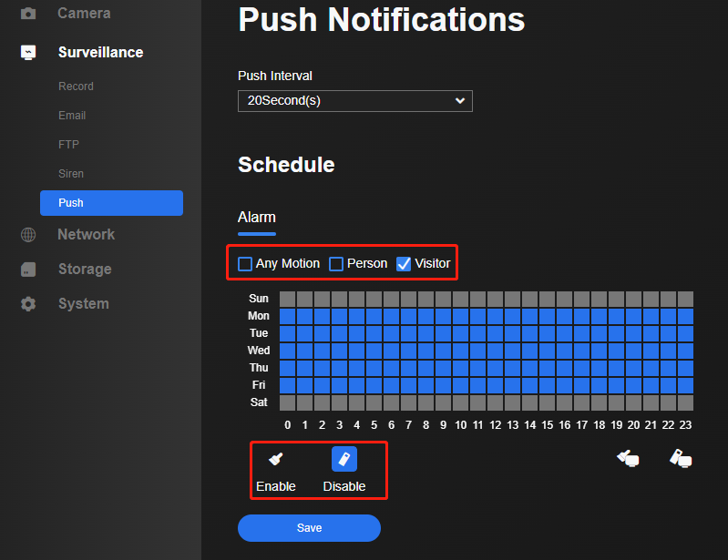Click the hour 0 column label
This screenshot has height=560, width=728.
[x=287, y=425]
